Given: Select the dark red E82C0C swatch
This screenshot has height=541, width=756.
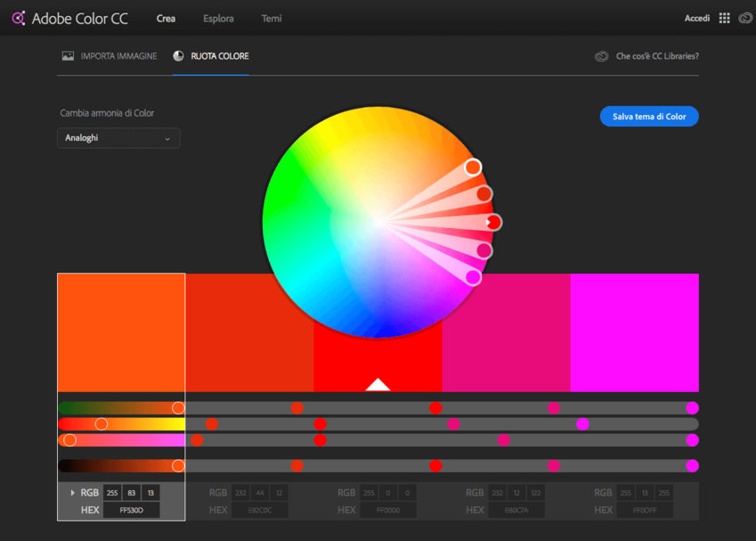Looking at the screenshot, I should coord(249,332).
